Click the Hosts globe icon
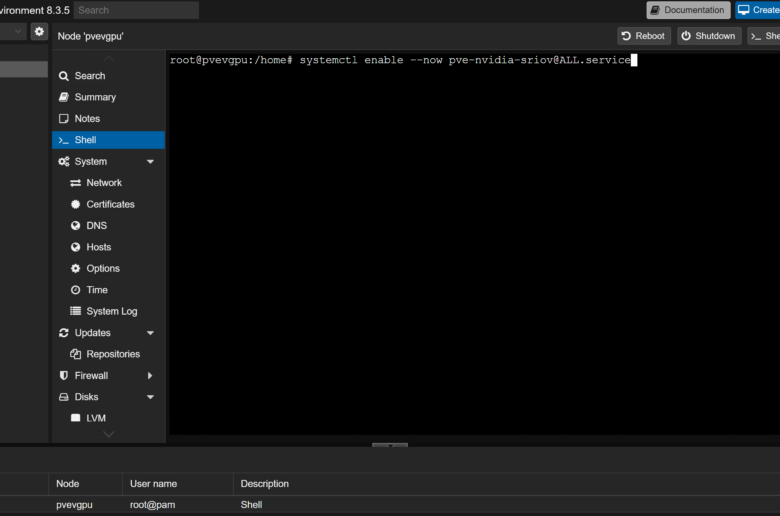The width and height of the screenshot is (780, 516). coord(75,247)
